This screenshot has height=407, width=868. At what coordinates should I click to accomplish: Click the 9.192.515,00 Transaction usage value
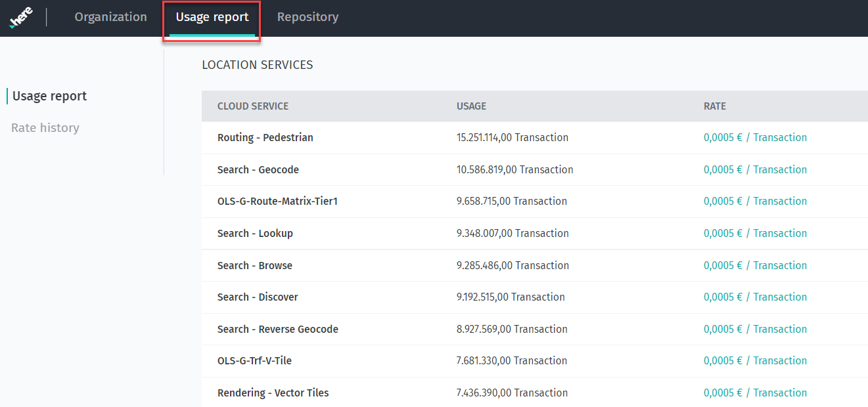coord(511,297)
